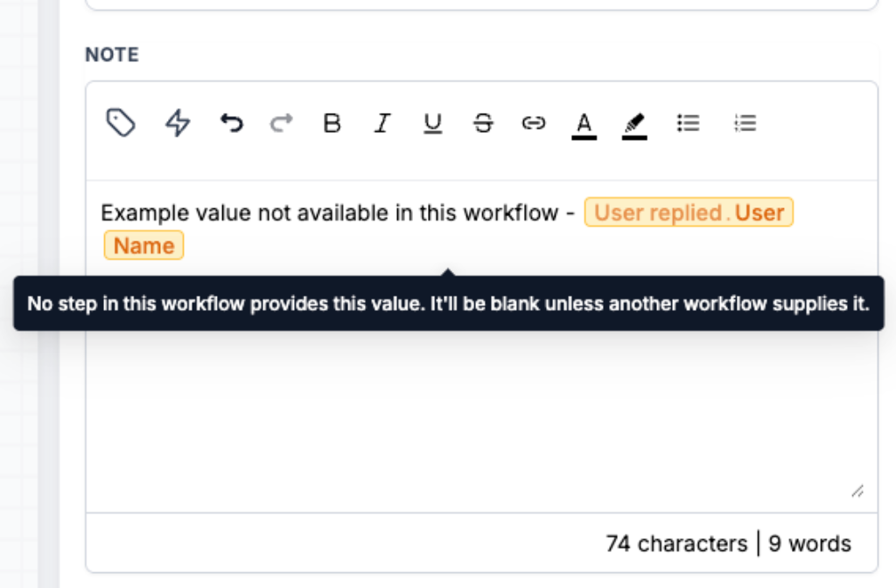Toggle underline formatting

point(432,123)
